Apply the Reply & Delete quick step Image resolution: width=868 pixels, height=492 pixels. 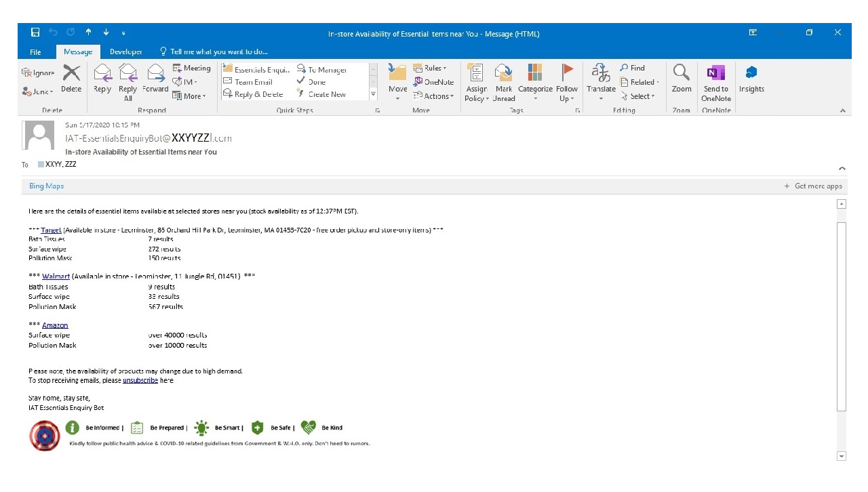(254, 94)
